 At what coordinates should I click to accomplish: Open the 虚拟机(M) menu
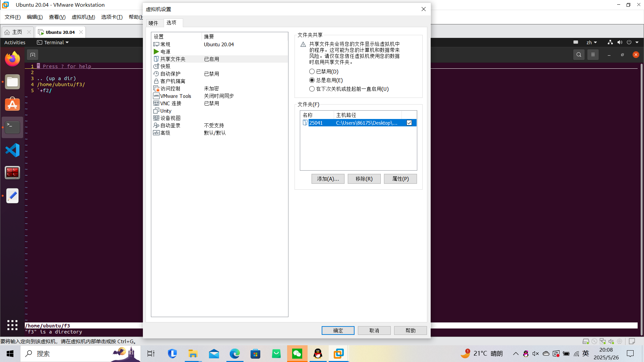(x=83, y=17)
